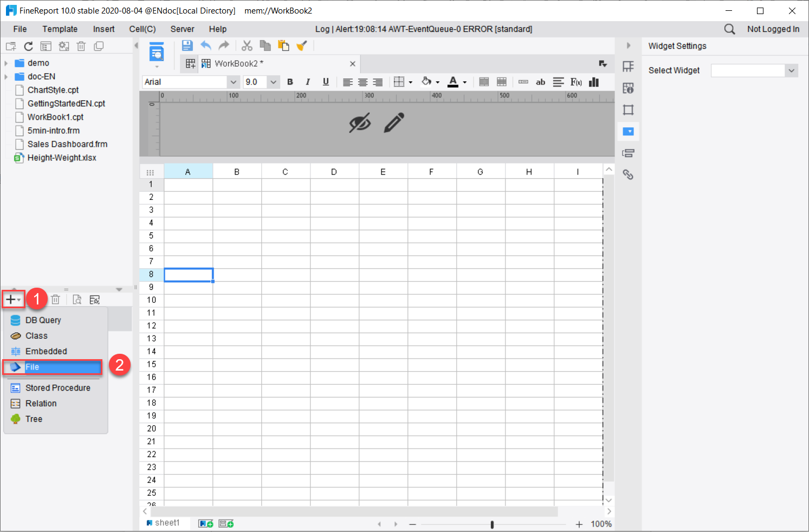Open the Arial font name dropdown
809x532 pixels.
click(x=234, y=82)
